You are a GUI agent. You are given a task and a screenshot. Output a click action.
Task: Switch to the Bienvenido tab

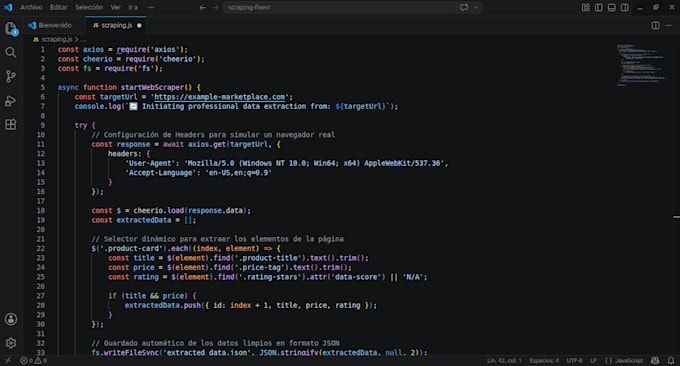50,25
